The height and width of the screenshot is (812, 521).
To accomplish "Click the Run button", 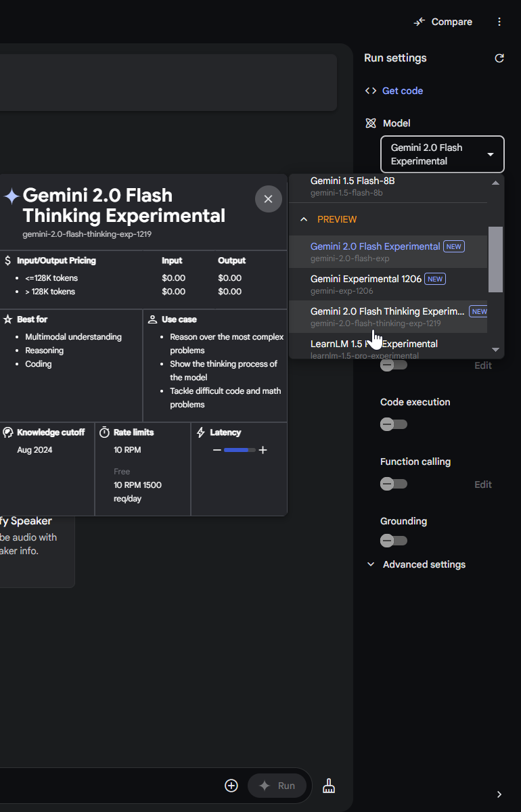I will (277, 786).
